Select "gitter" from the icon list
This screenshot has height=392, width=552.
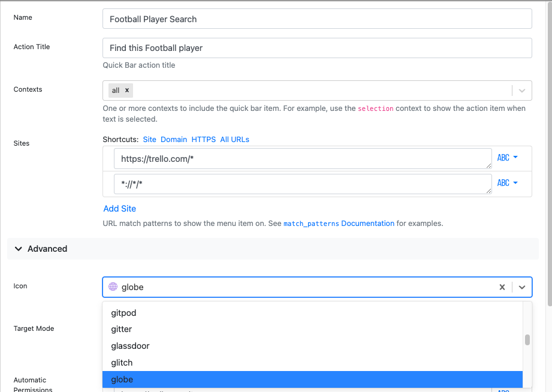pyautogui.click(x=121, y=329)
